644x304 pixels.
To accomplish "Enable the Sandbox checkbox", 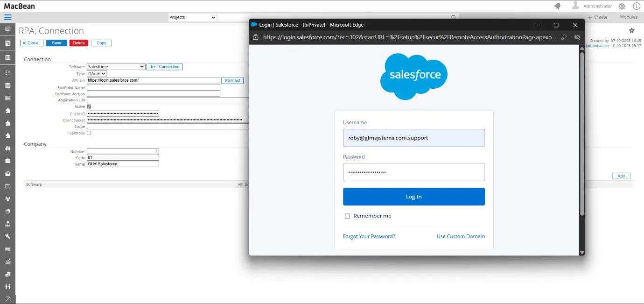I will 89,133.
